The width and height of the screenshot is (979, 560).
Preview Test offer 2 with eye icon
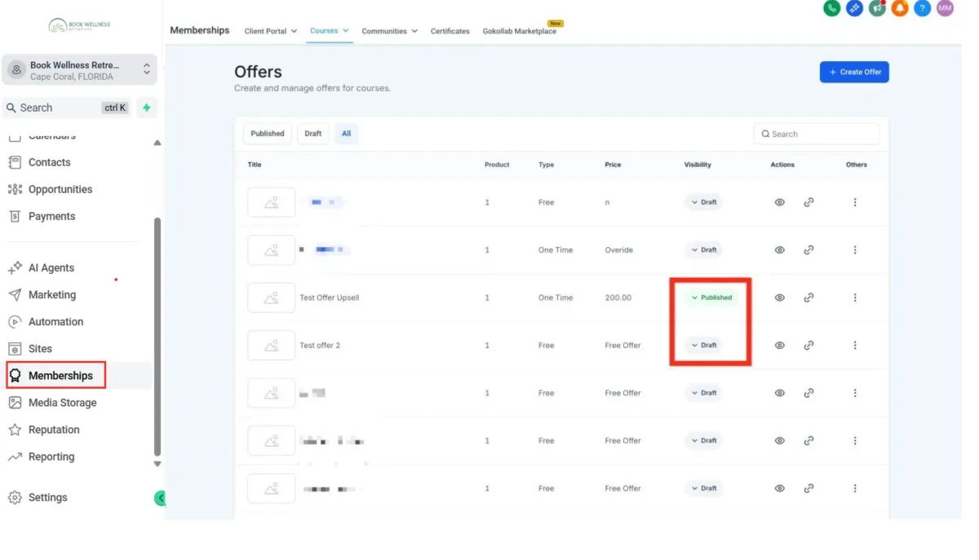780,346
